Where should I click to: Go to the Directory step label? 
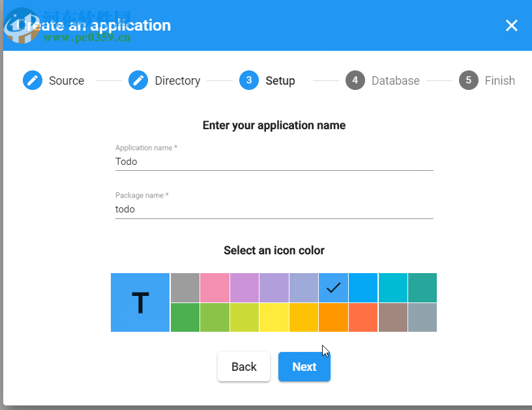pos(177,81)
